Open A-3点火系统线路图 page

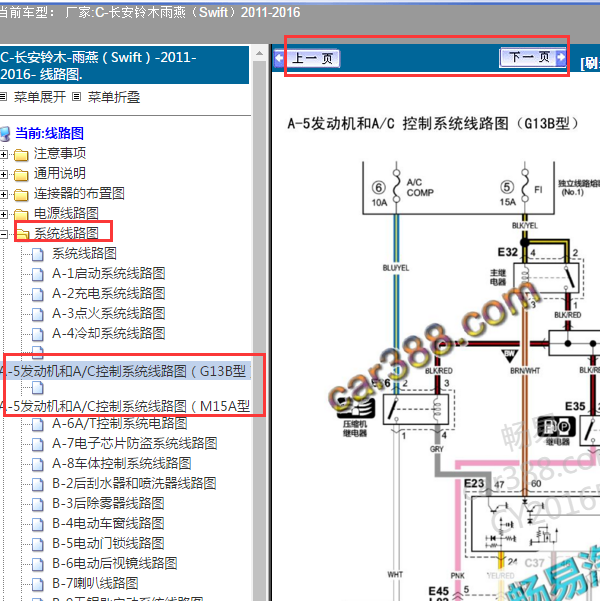pyautogui.click(x=109, y=313)
